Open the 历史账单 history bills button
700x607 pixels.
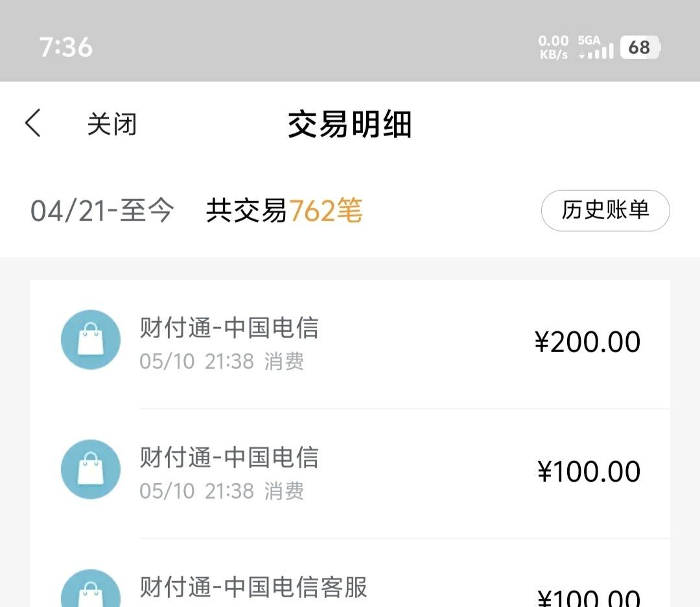pos(605,210)
